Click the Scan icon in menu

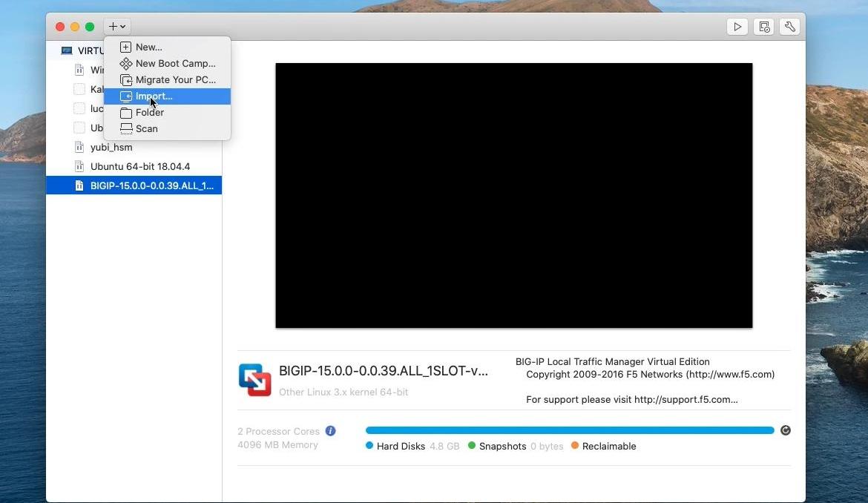coord(126,129)
